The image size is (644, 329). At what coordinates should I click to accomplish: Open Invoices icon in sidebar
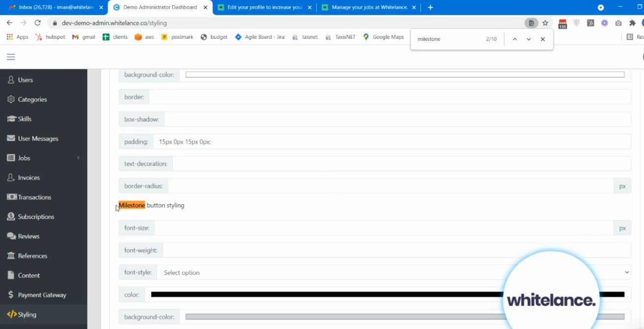tap(11, 178)
